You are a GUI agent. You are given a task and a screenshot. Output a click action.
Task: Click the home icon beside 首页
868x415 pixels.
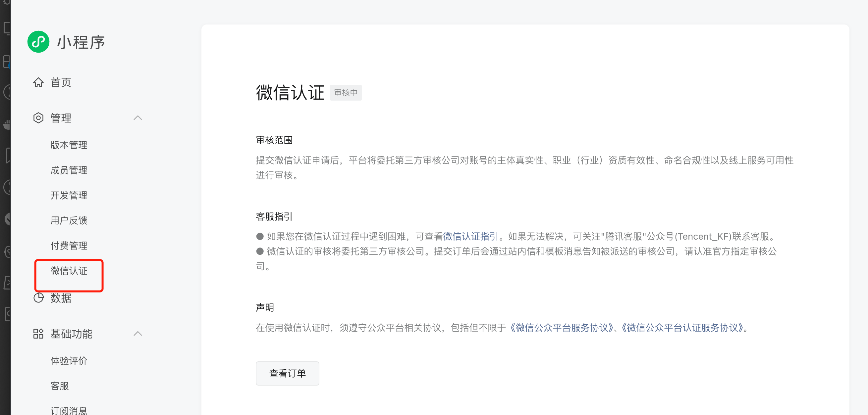tap(38, 82)
